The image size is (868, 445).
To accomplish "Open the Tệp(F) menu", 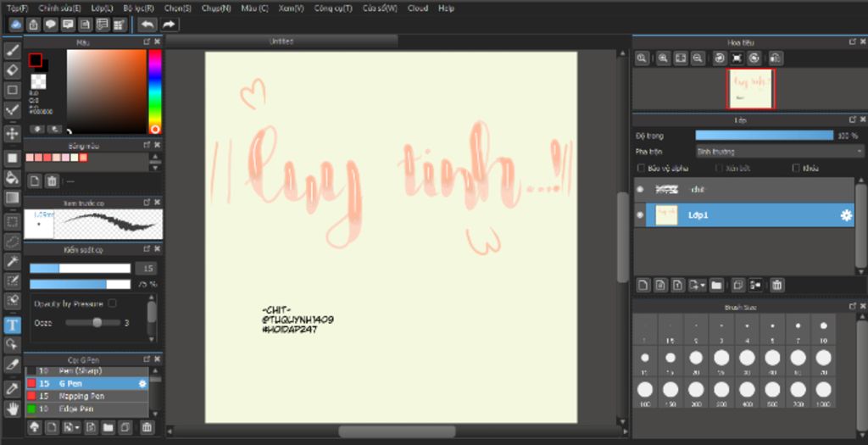I will point(18,8).
